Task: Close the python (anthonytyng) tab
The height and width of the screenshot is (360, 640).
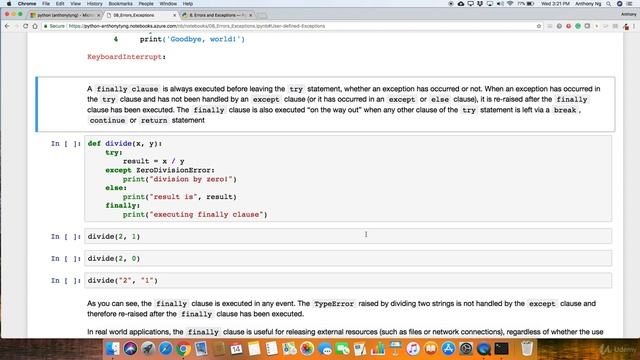Action: [98, 15]
